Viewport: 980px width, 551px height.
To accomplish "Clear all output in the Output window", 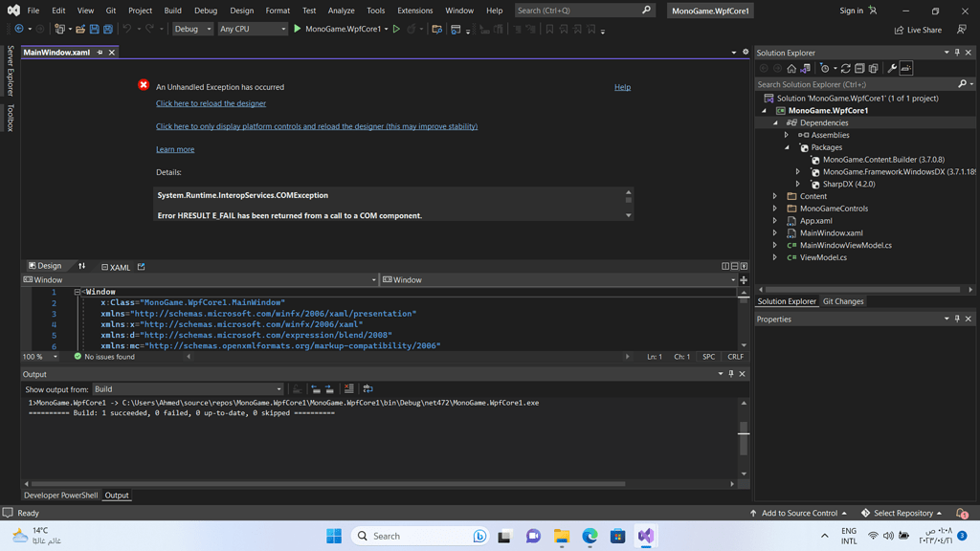I will pyautogui.click(x=347, y=388).
